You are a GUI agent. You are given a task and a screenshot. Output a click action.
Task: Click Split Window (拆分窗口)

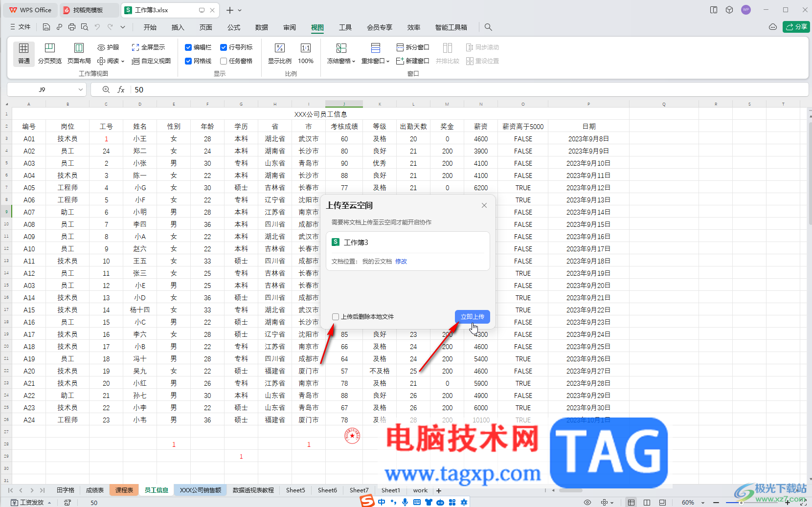[413, 47]
